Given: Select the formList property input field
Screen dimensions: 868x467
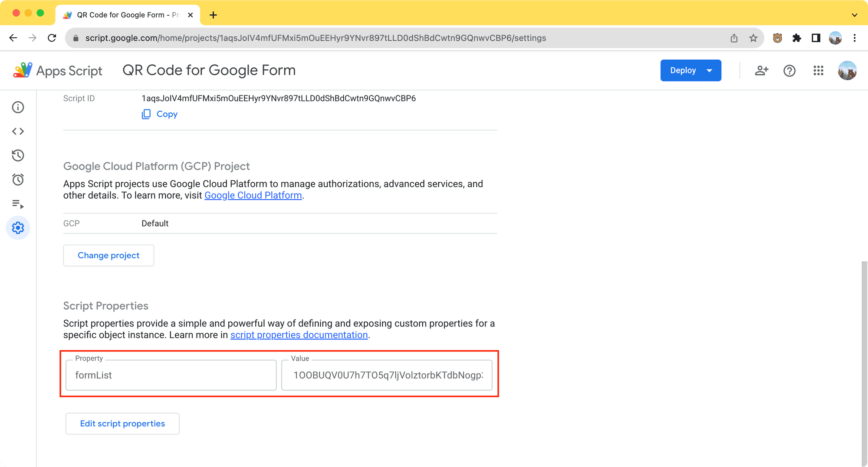Looking at the screenshot, I should click(x=171, y=375).
